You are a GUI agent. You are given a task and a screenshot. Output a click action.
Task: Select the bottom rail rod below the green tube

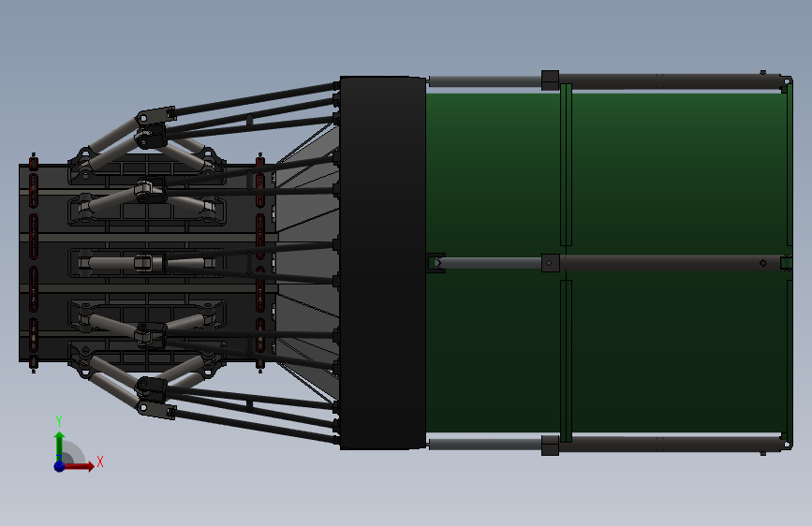click(609, 445)
